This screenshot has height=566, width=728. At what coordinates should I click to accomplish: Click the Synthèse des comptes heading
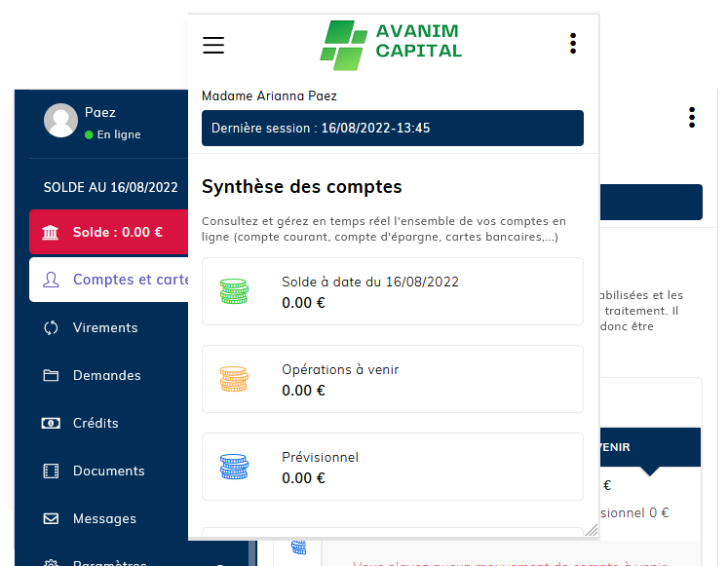302,187
